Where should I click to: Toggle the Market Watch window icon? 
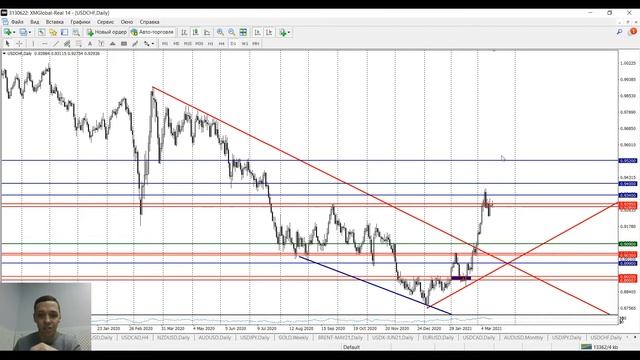(42, 32)
